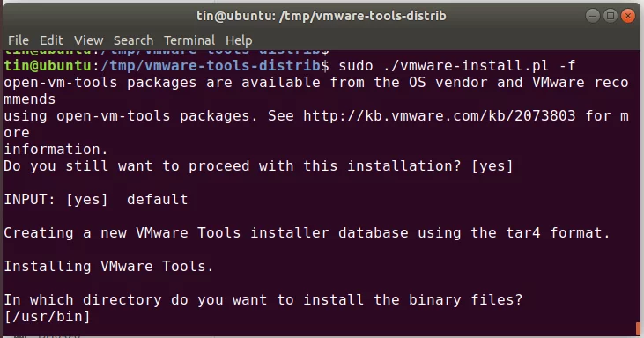Click the [/usr/bin] default directory text
This screenshot has height=338, width=644.
47,316
